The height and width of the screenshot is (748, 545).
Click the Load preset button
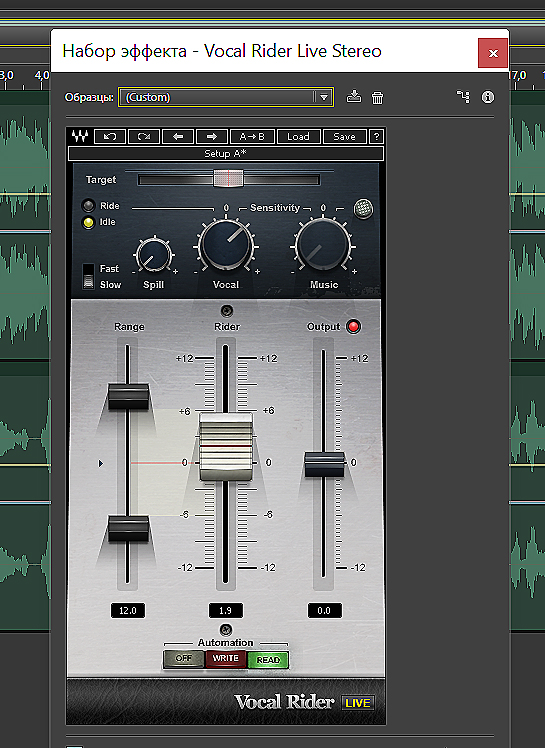[298, 136]
